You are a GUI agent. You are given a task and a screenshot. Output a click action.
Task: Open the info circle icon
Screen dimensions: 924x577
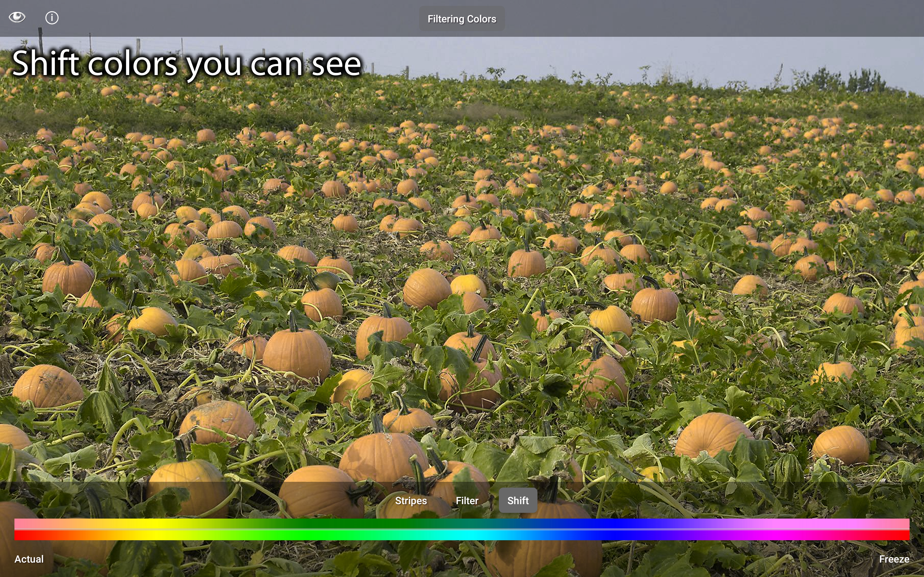52,18
